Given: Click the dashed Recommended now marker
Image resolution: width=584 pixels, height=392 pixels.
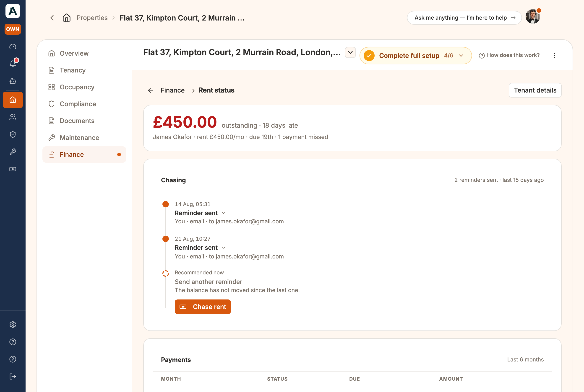Looking at the screenshot, I should (x=166, y=273).
